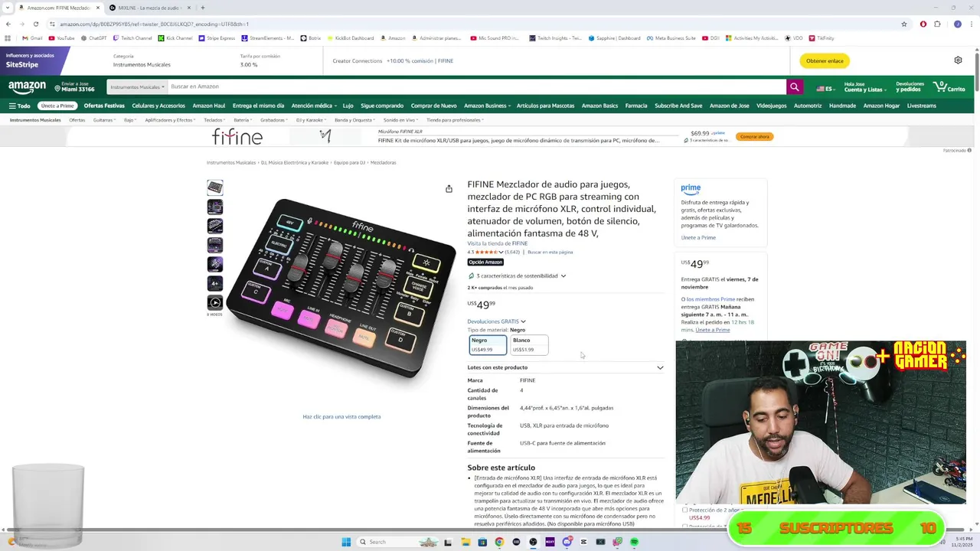The image size is (980, 551).
Task: Open the Ofertas Festivas nav item
Action: (x=104, y=106)
